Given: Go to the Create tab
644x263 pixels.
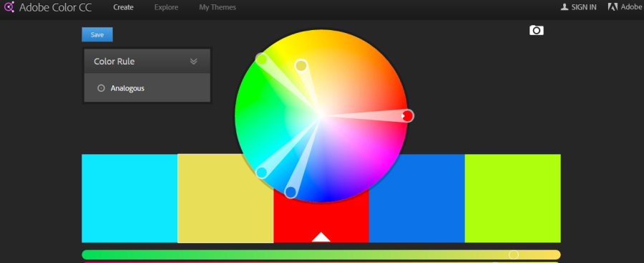Looking at the screenshot, I should [x=123, y=7].
